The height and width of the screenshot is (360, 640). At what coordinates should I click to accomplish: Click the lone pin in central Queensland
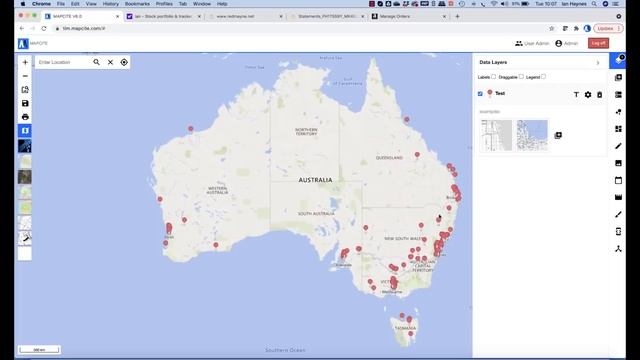point(417,155)
